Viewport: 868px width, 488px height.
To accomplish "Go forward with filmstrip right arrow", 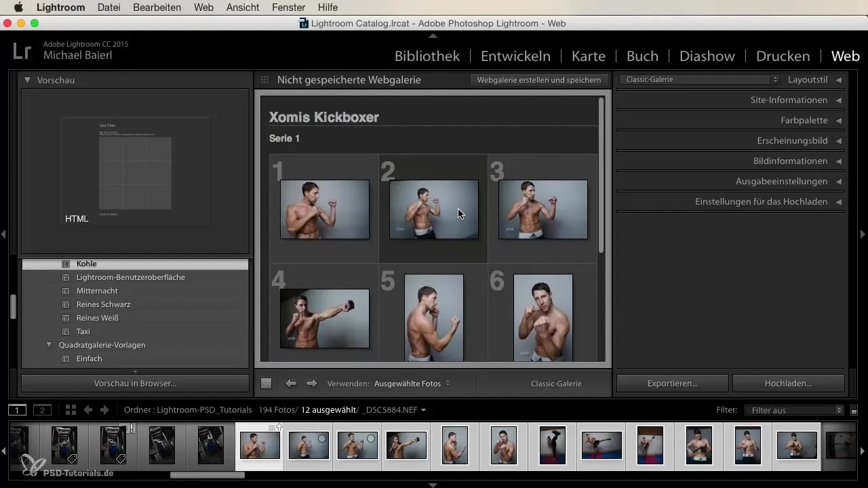I will [x=104, y=410].
